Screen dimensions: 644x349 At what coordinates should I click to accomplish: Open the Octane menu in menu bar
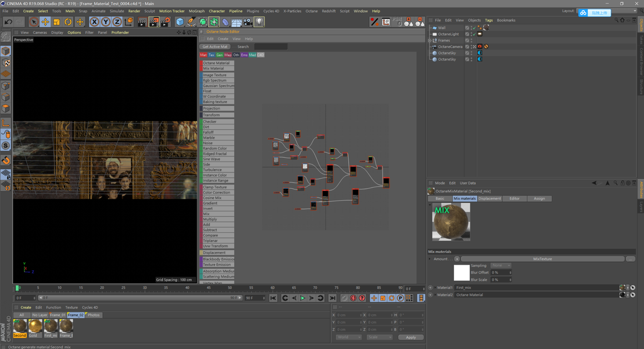[x=312, y=11]
